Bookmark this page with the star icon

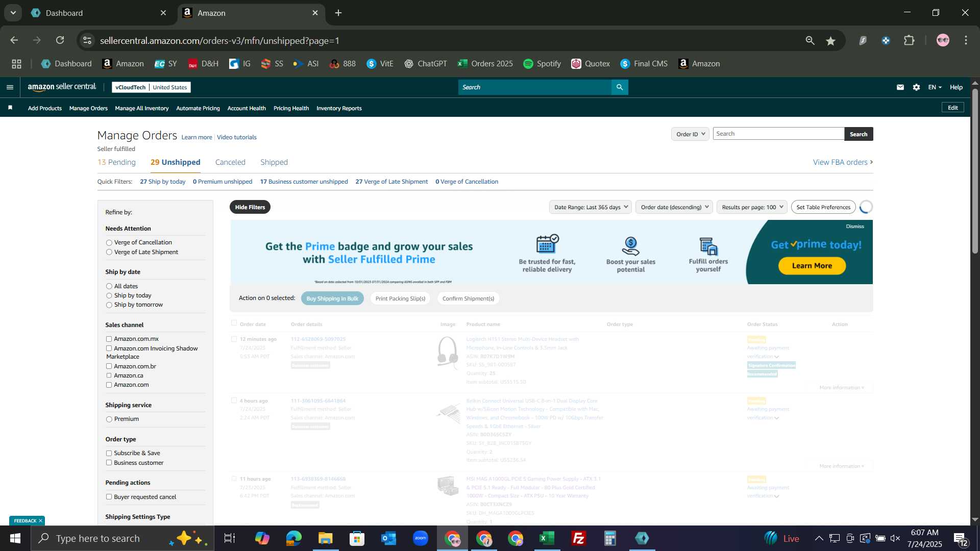[831, 41]
